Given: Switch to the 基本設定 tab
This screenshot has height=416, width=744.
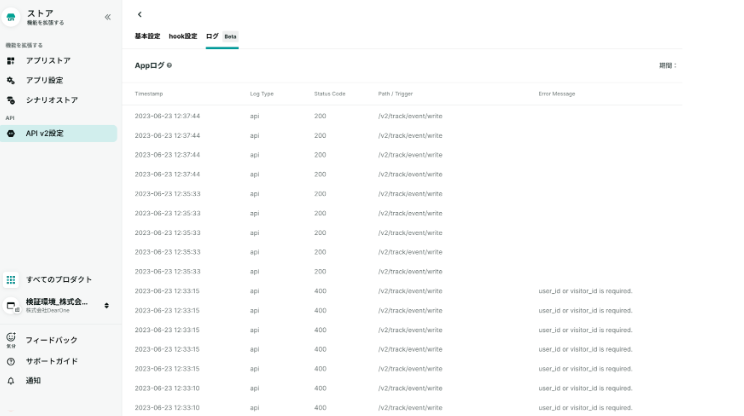Looking at the screenshot, I should (x=147, y=36).
